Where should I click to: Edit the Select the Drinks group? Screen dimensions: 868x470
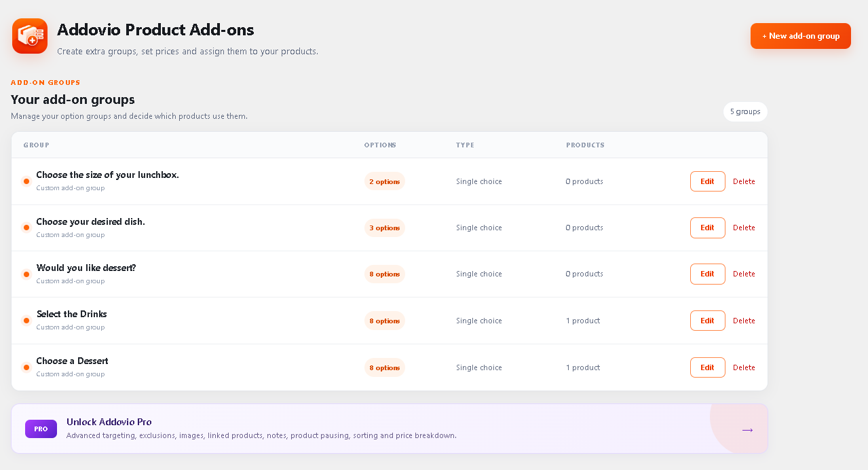[x=707, y=321]
